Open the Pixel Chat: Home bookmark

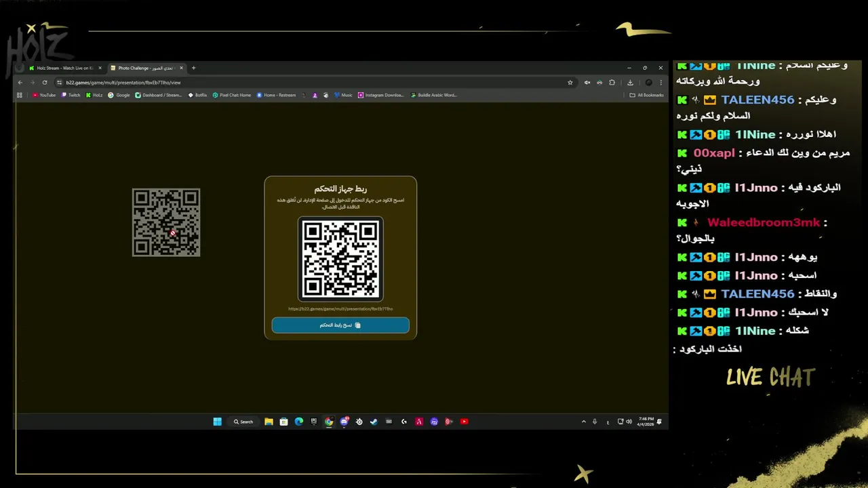click(x=232, y=95)
